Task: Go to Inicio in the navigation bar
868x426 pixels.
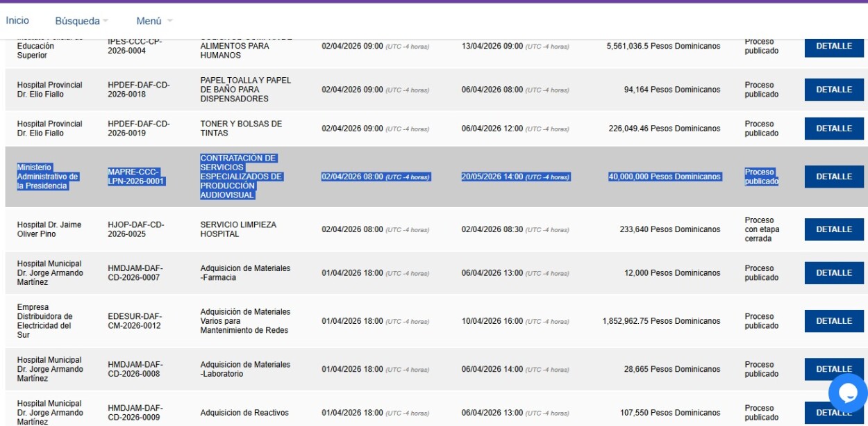Action: 17,21
